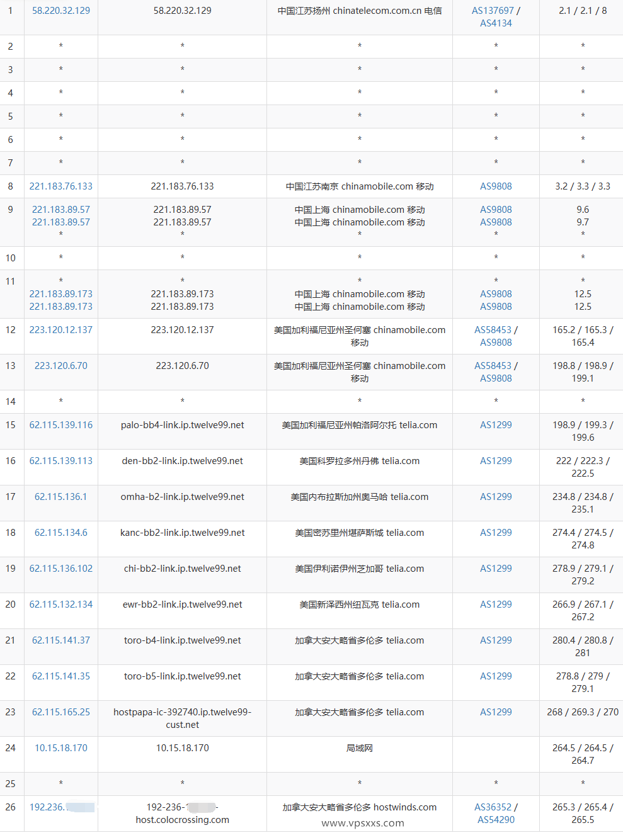Screen dimensions: 623x840
Task: Open AS1299 link in omha-b2 row
Action: coord(496,497)
